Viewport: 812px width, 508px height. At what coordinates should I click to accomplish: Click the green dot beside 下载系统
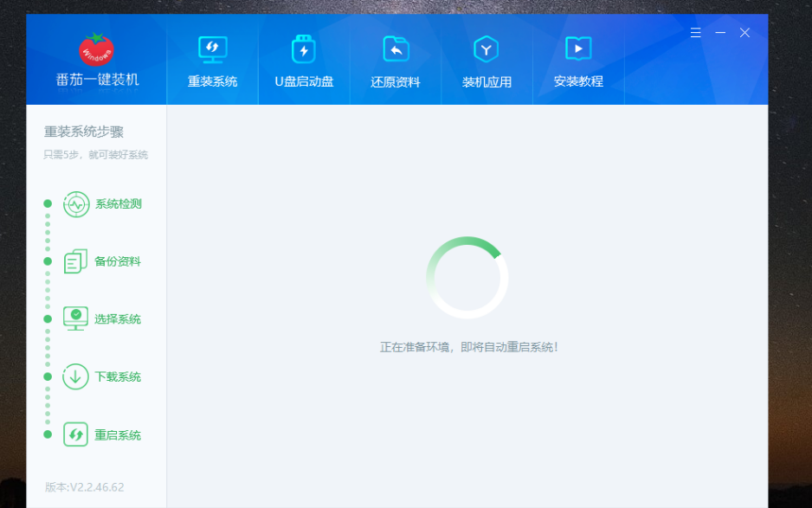pyautogui.click(x=48, y=376)
